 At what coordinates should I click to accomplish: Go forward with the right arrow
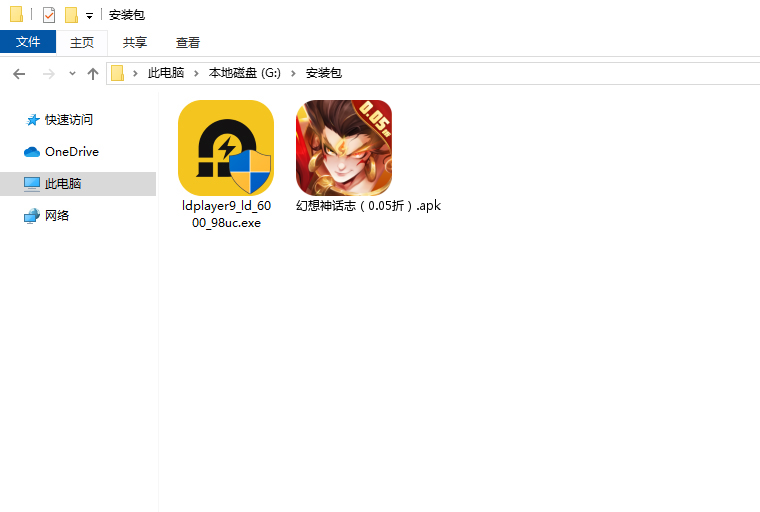[48, 74]
